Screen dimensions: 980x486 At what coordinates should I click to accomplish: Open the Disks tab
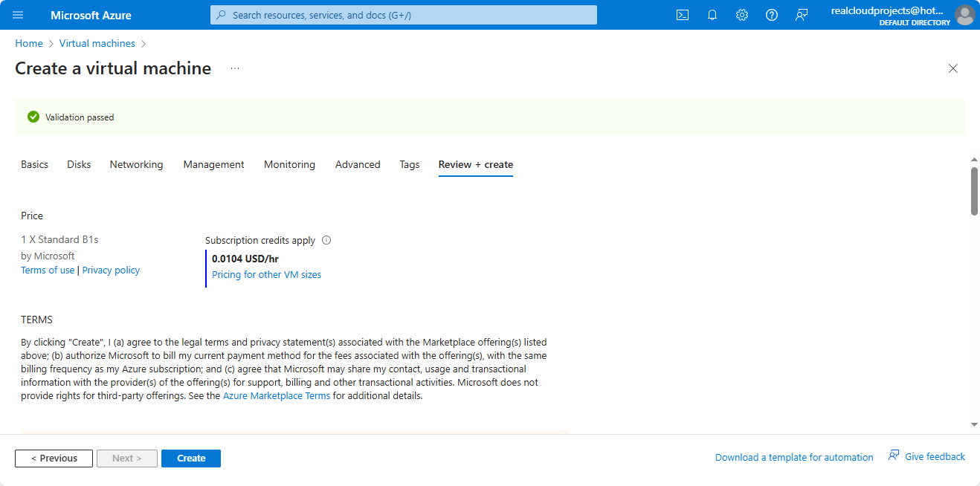coord(79,165)
